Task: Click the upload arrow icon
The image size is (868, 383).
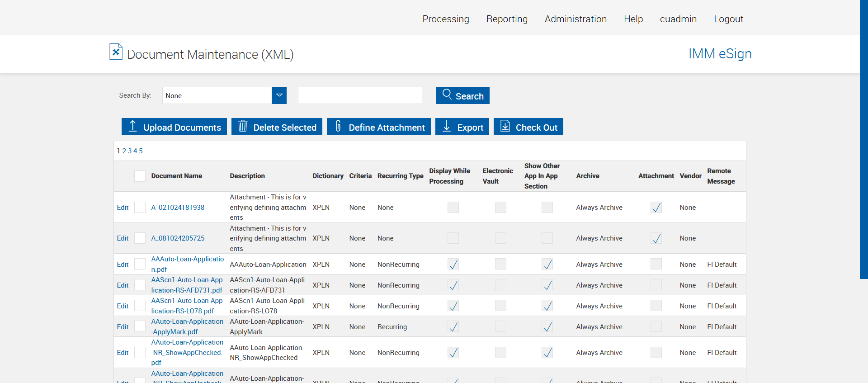Action: (132, 126)
